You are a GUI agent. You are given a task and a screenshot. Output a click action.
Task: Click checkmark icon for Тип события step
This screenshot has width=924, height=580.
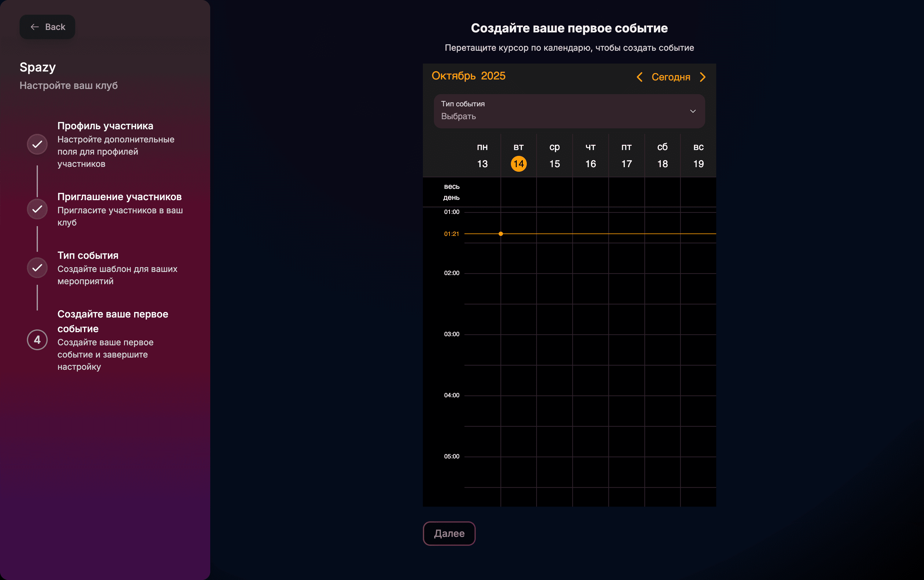tap(37, 268)
